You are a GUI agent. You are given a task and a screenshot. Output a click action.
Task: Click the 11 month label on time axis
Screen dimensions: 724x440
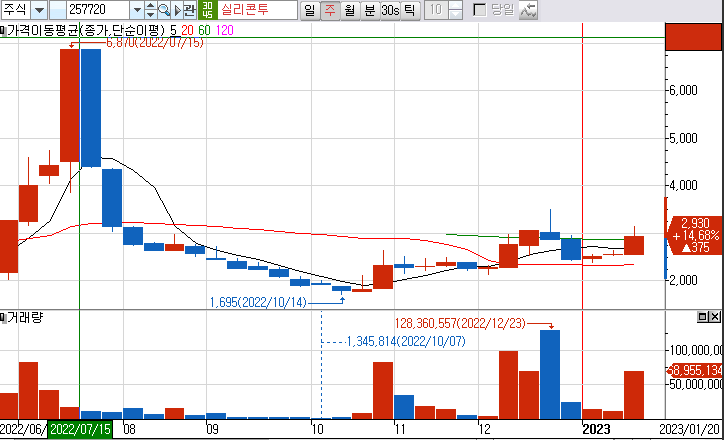400,429
